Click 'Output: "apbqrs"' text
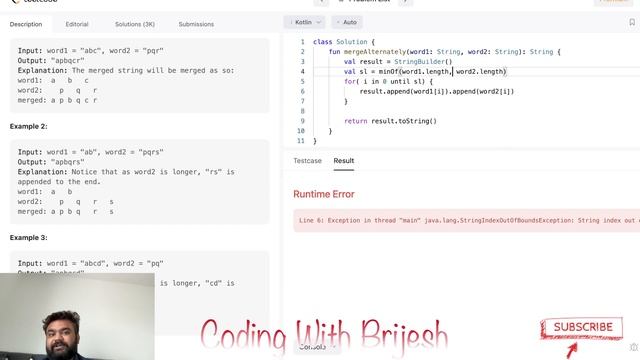This screenshot has height=360, width=640. [x=51, y=162]
